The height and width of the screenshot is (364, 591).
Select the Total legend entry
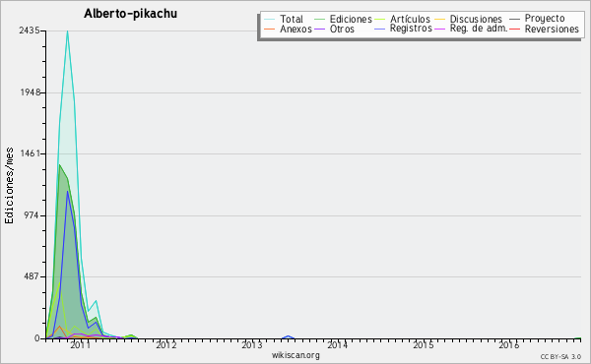(x=292, y=19)
